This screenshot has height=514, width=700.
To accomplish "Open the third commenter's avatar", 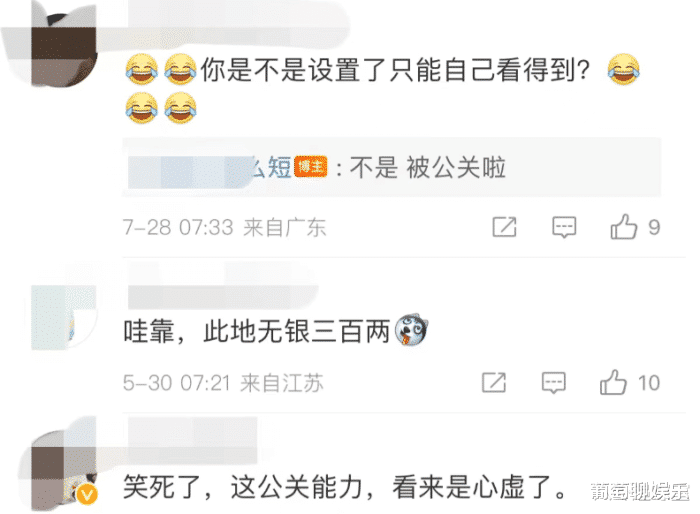I will pyautogui.click(x=64, y=473).
